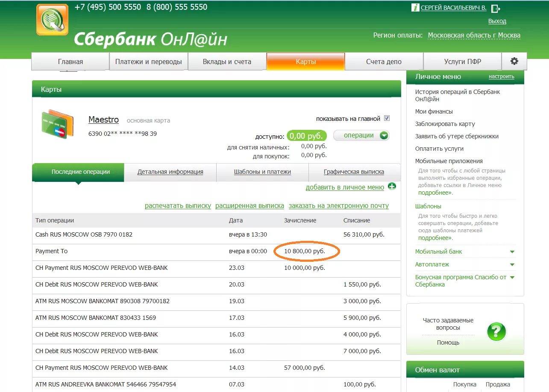
Task: Open the Графическая выписка tab
Action: point(354,172)
